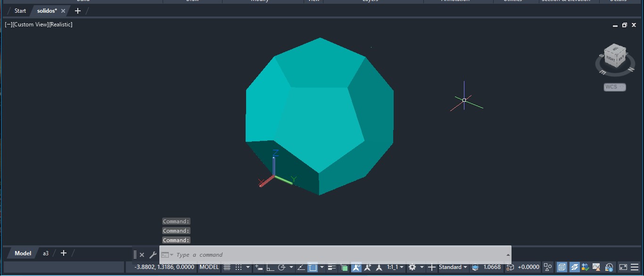The height and width of the screenshot is (276, 644).
Task: Toggle active annotation visibility icon
Action: click(356, 267)
